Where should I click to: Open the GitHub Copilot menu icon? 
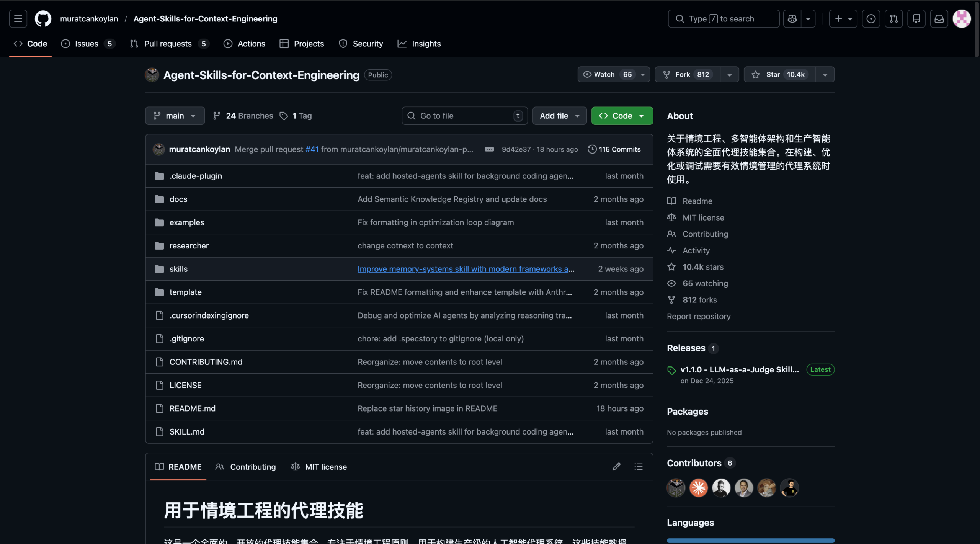click(x=792, y=18)
